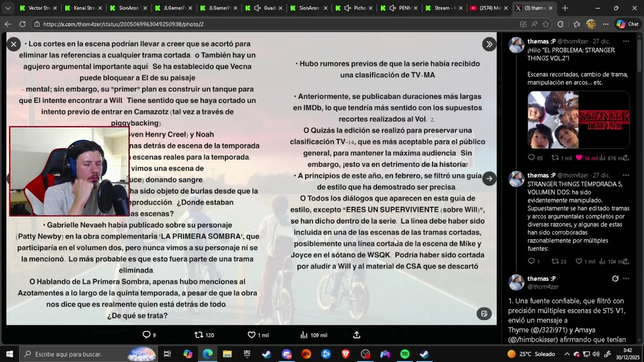Open the browser settings three-dot menu

click(x=606, y=24)
